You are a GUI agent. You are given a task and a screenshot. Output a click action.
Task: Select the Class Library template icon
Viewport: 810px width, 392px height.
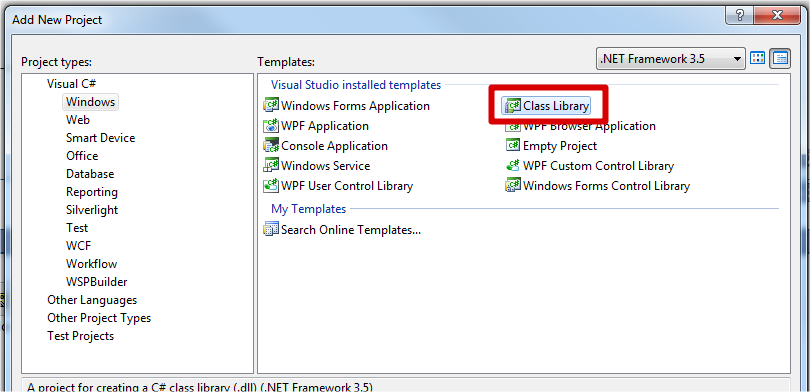[513, 106]
